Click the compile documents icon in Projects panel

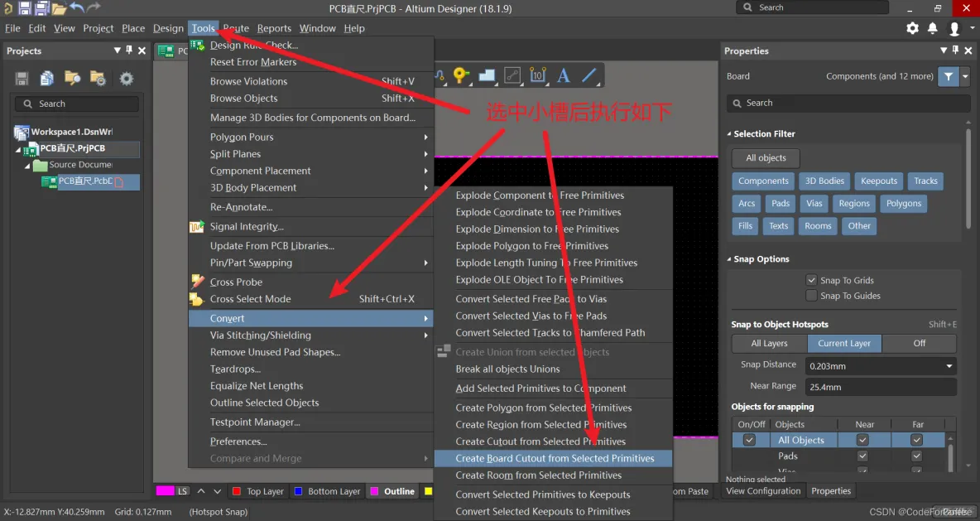click(47, 78)
